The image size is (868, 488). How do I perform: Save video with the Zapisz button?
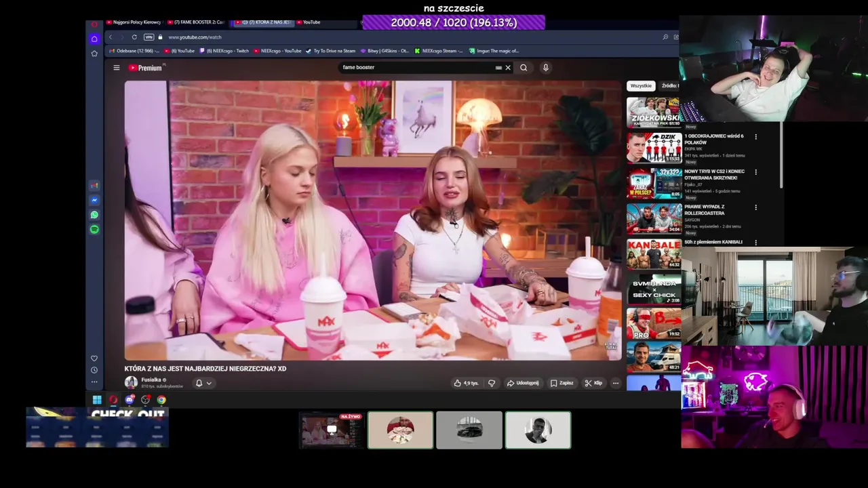pos(562,383)
